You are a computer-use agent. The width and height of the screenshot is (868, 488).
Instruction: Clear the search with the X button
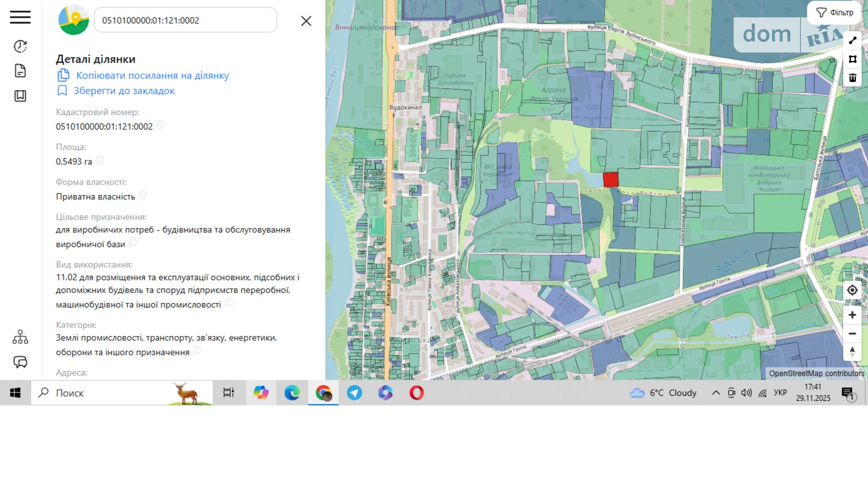pos(306,21)
